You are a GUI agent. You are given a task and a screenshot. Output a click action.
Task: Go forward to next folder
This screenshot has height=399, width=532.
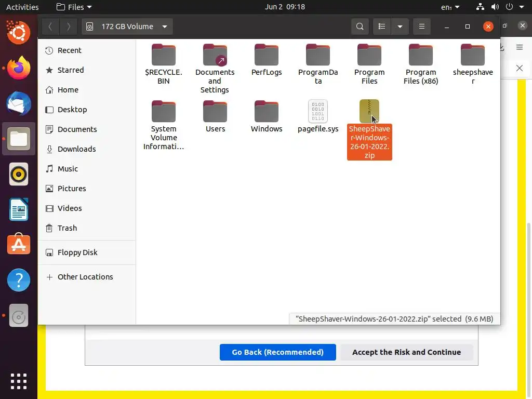point(68,26)
